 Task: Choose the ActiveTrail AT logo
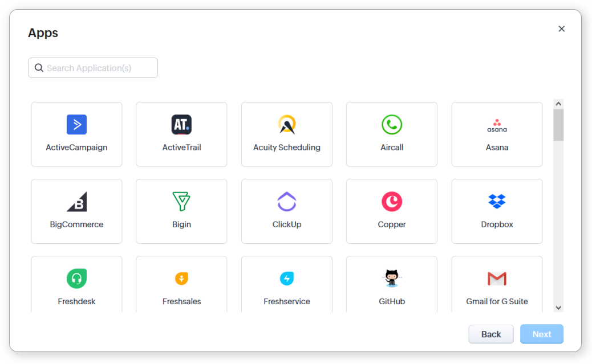coord(181,125)
